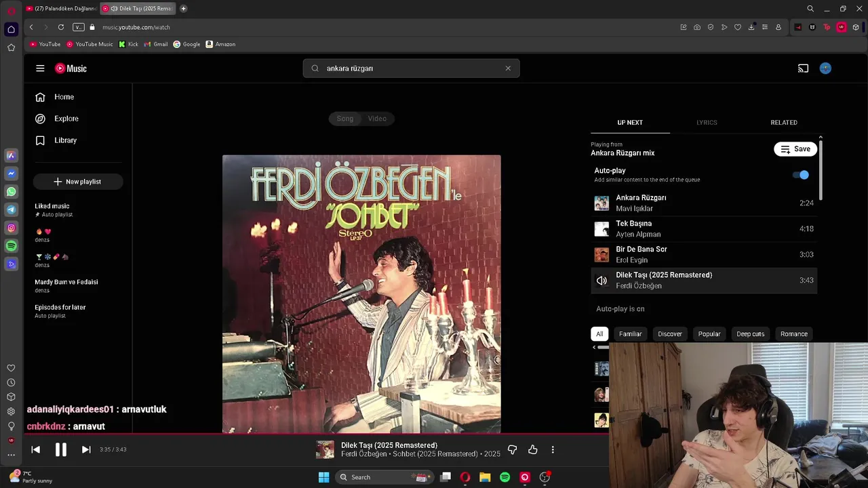Click the Sohbet album cover artwork
Screen dimensions: 868x488
click(x=361, y=294)
